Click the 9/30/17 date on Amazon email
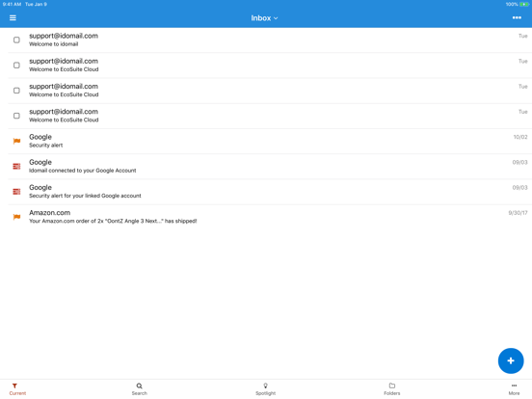The image size is (532, 399). click(x=518, y=213)
